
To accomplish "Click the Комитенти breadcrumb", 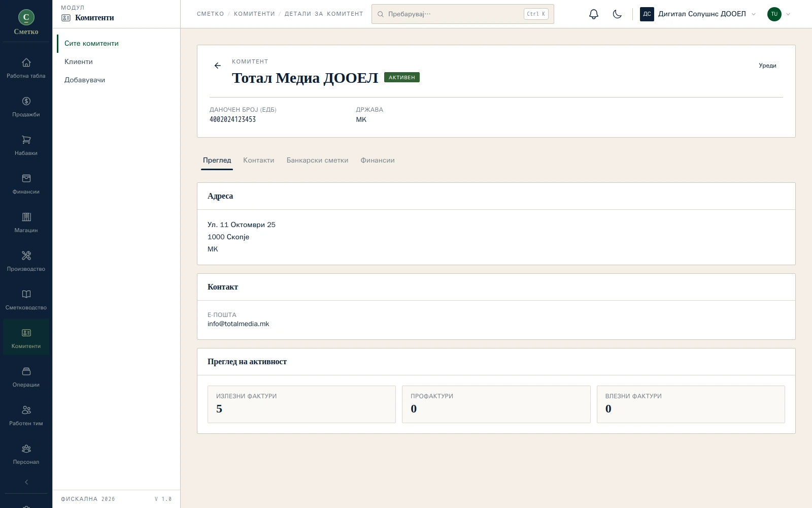I will [254, 14].
